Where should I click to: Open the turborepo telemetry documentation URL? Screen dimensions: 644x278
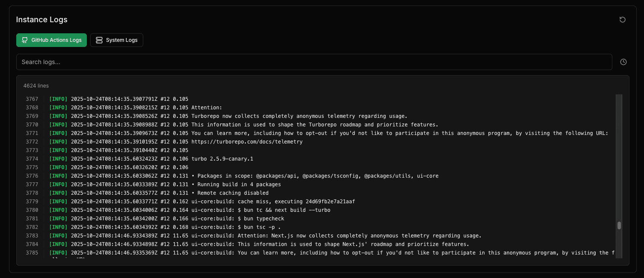pyautogui.click(x=245, y=141)
